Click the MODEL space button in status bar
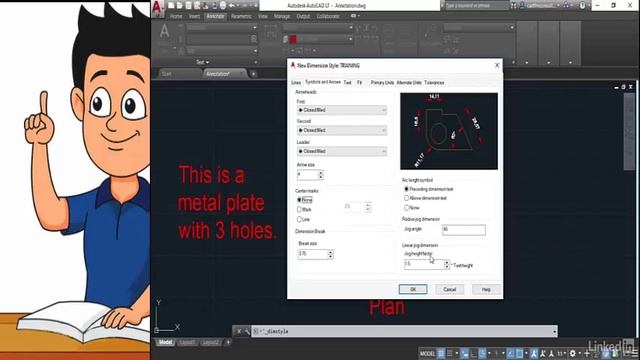The width and height of the screenshot is (640, 360). [x=427, y=353]
